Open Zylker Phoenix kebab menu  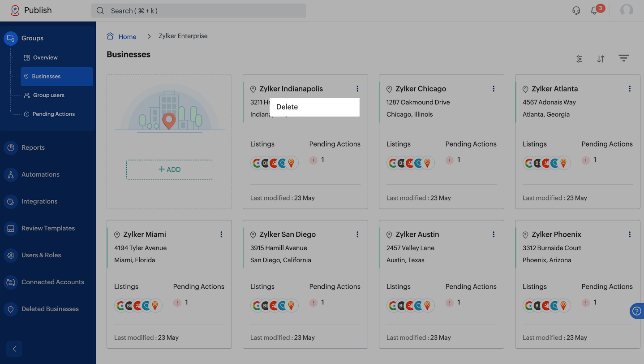pos(630,234)
